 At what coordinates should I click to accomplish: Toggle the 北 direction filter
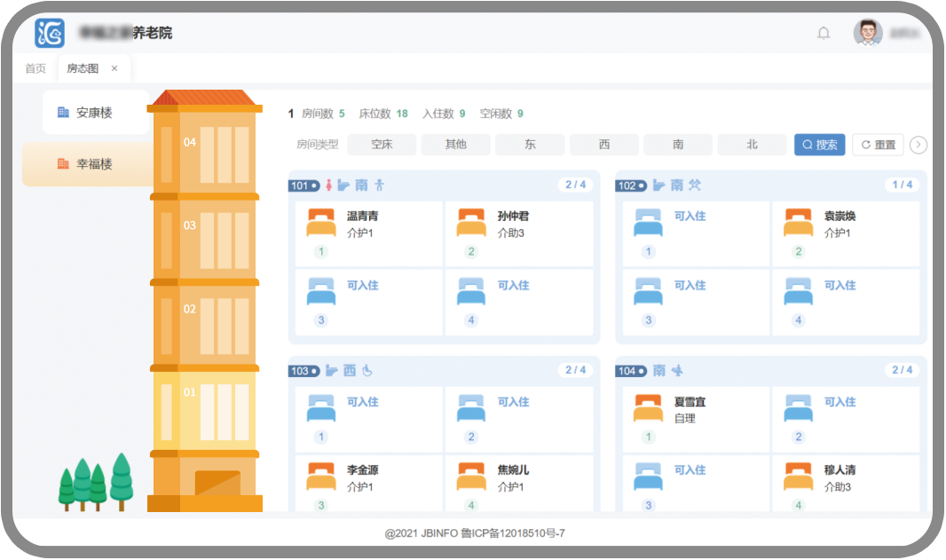click(x=752, y=144)
